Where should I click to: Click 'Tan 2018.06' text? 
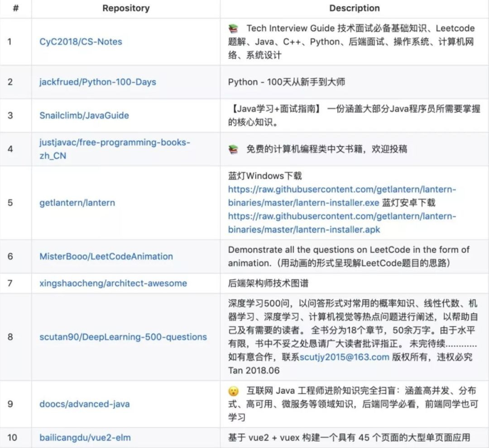point(254,371)
